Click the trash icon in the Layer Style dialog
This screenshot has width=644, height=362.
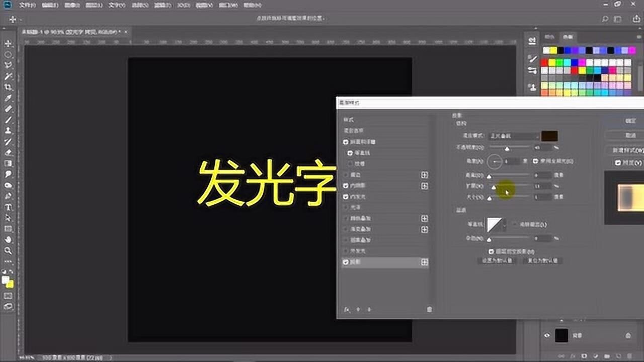coord(429,309)
